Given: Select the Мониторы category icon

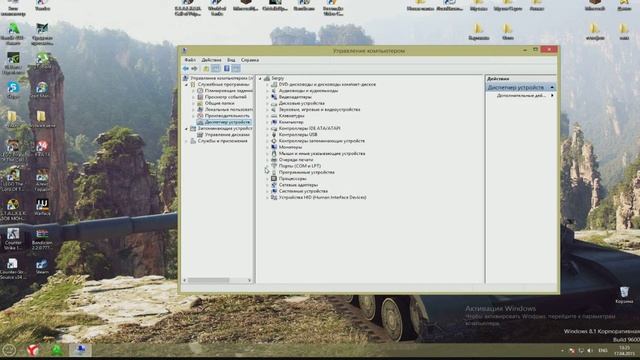Looking at the screenshot, I should 274,147.
